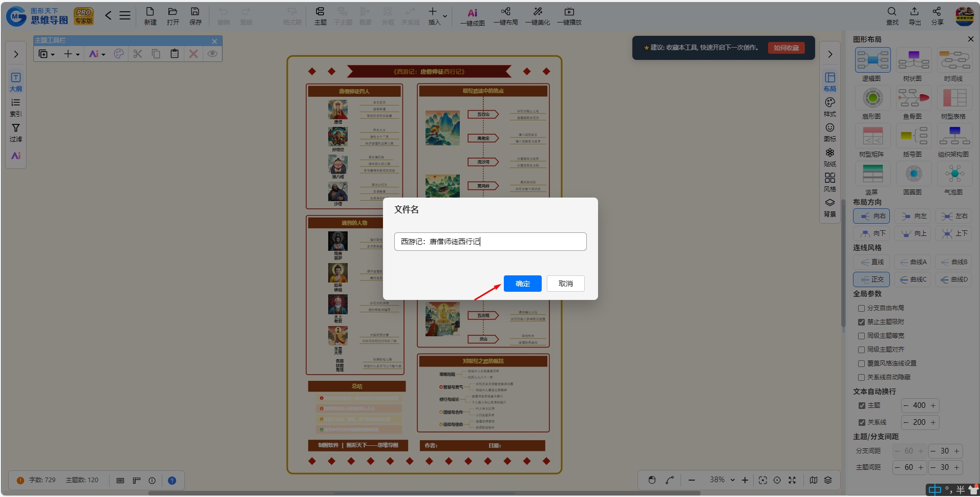The height and width of the screenshot is (497, 980).
Task: Open the zoom percentage dropdown
Action: pyautogui.click(x=733, y=480)
